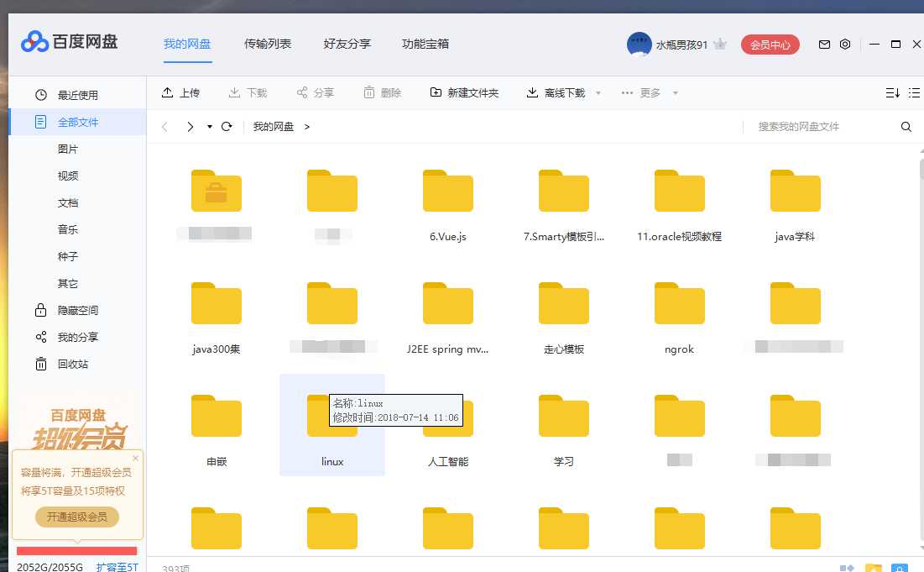Click the 上传 upload button

click(181, 92)
